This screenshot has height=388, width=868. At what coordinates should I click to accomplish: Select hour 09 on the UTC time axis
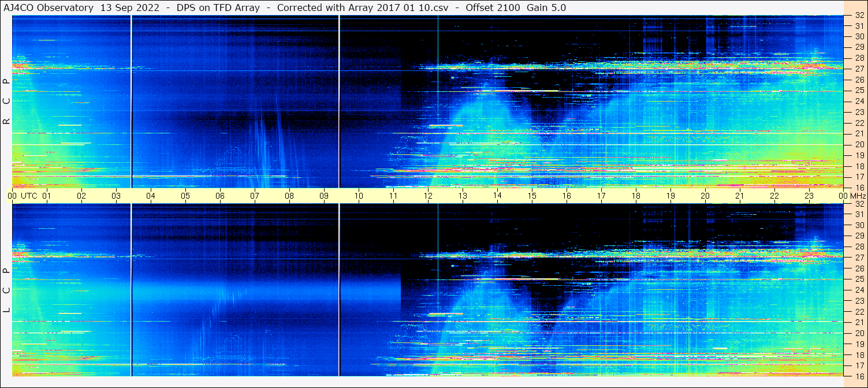[x=324, y=196]
